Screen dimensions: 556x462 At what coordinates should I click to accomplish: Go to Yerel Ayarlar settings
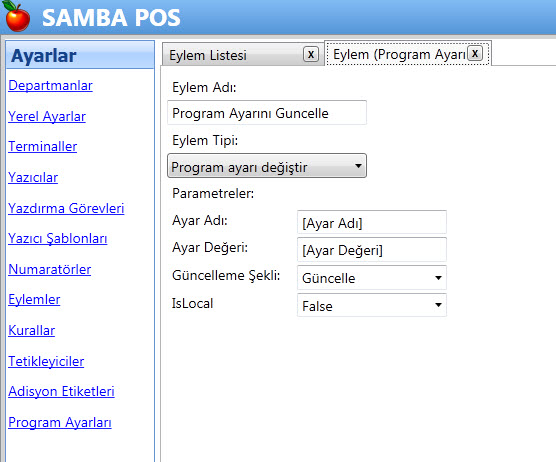pos(47,116)
